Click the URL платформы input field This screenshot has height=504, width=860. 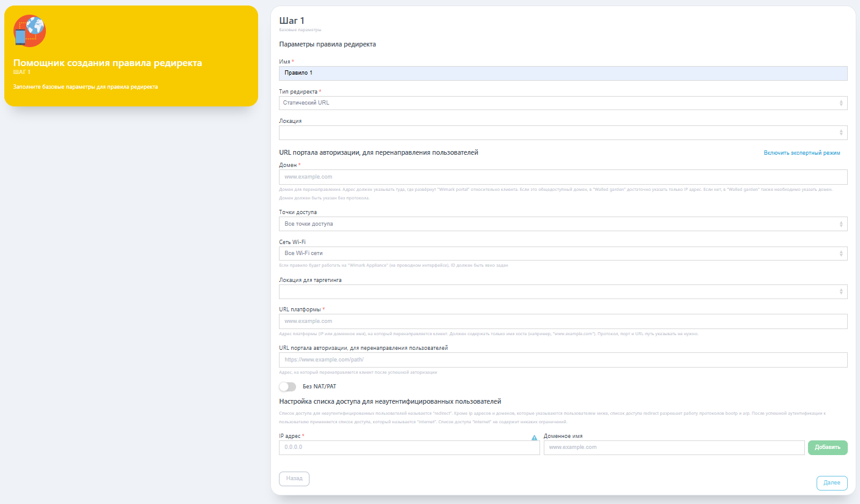click(x=563, y=321)
